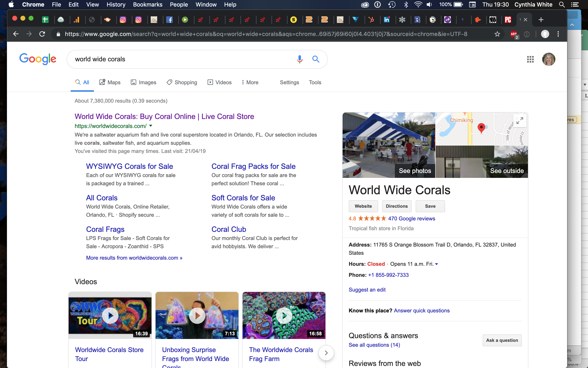Open the volume control in menu bar

point(430,4)
